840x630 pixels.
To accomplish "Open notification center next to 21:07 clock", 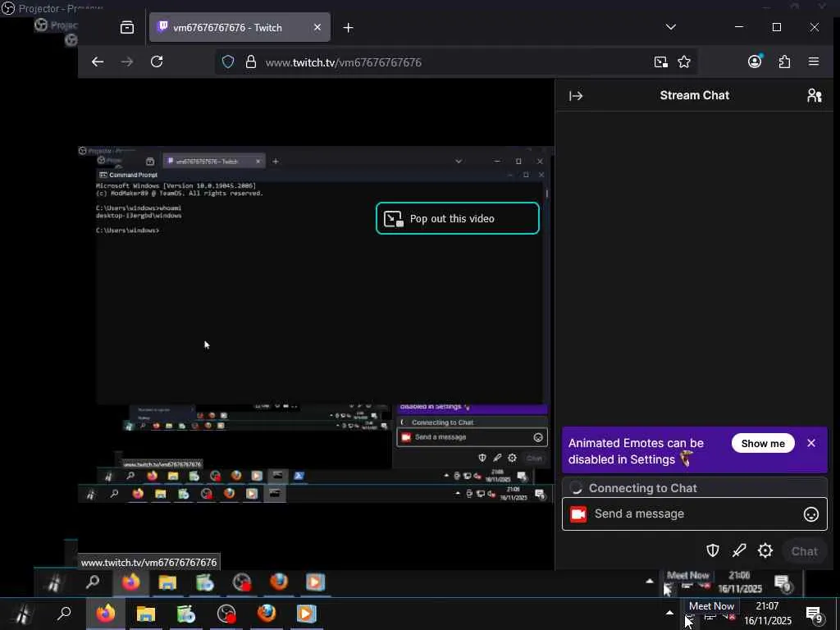I will point(815,614).
